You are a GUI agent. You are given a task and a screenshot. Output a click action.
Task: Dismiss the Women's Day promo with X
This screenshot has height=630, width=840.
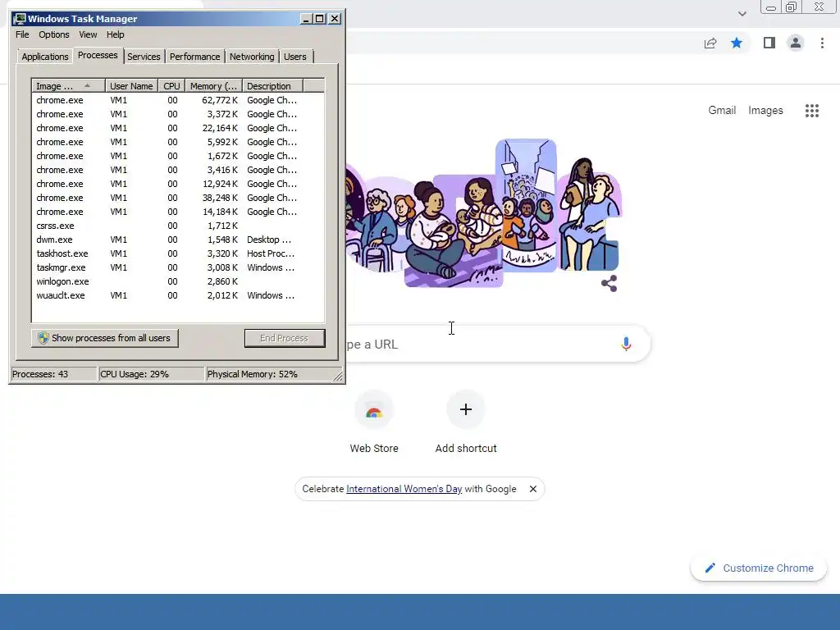533,489
